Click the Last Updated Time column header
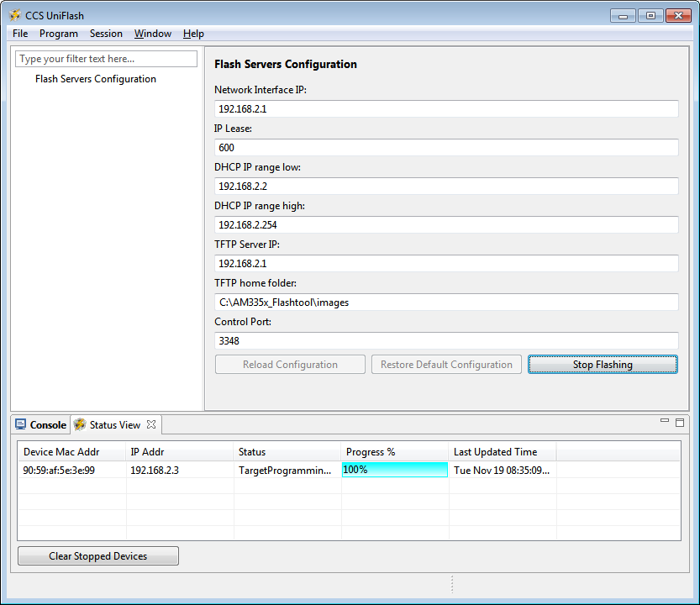700x605 pixels. pos(502,452)
